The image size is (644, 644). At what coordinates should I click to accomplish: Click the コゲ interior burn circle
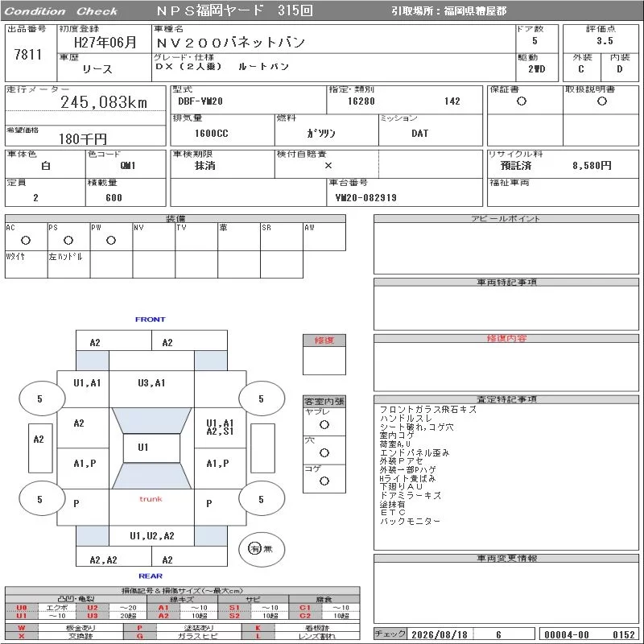(x=324, y=481)
